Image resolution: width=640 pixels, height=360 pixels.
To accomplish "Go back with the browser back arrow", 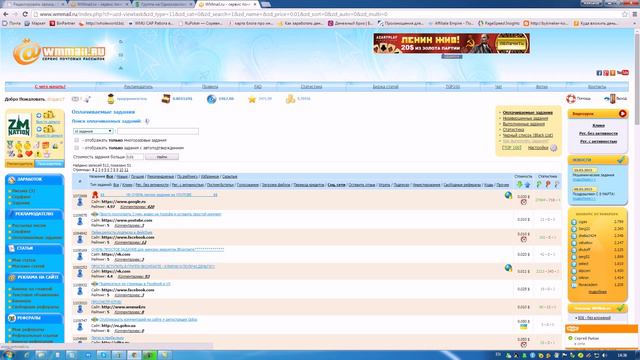I will coord(6,14).
